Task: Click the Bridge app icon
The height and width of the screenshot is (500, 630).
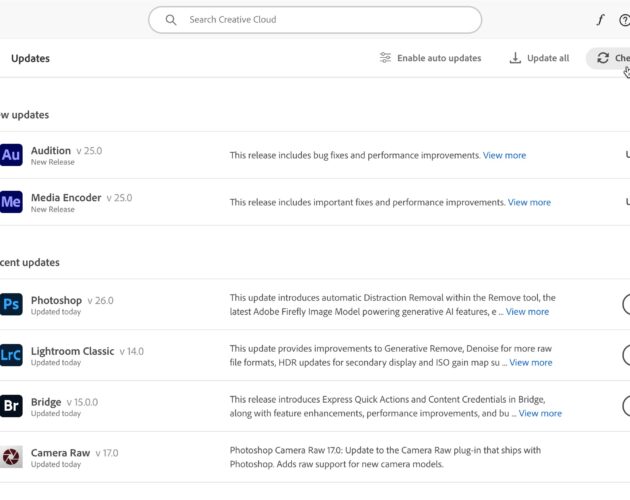Action: pos(11,406)
